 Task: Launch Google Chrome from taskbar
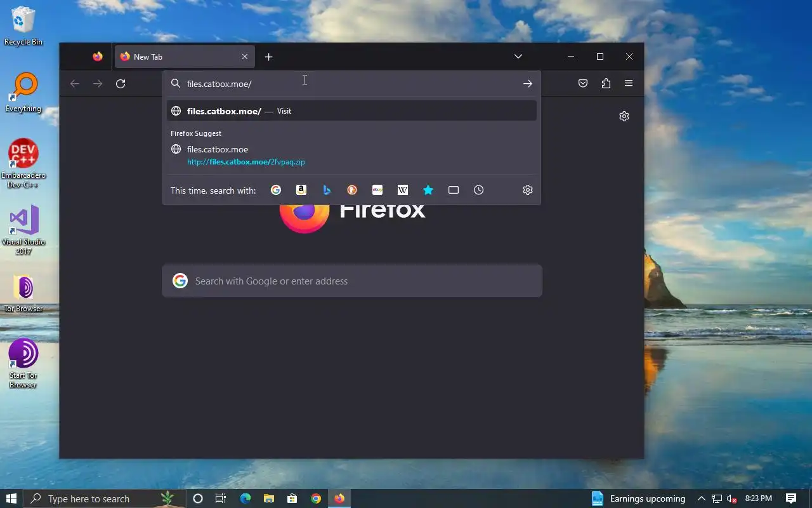(316, 498)
